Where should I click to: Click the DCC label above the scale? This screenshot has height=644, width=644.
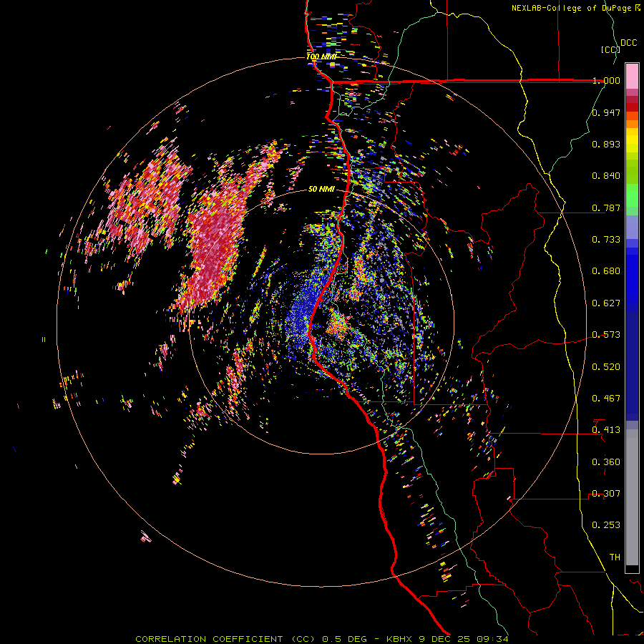pyautogui.click(x=628, y=43)
